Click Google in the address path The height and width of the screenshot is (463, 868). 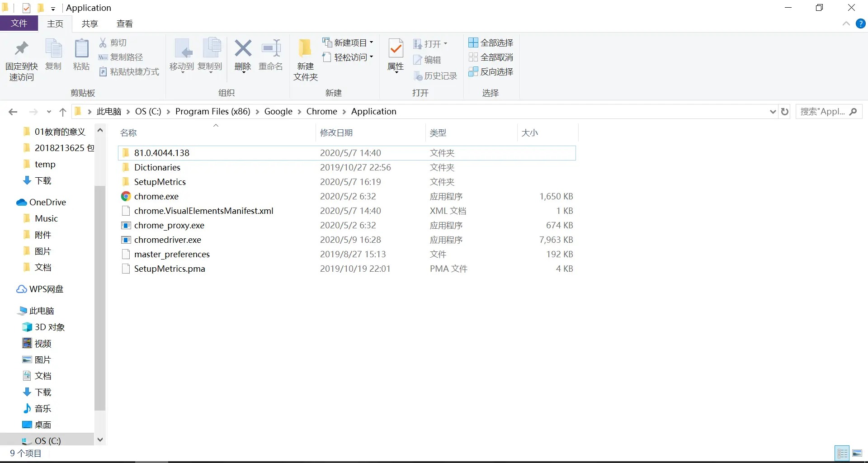tap(278, 112)
